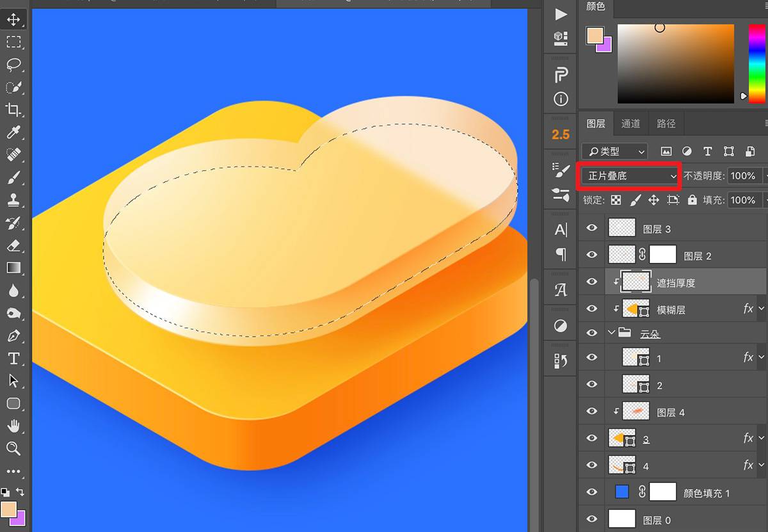Open the Edit Toolbar three-dots menu
The width and height of the screenshot is (768, 532).
(x=13, y=471)
